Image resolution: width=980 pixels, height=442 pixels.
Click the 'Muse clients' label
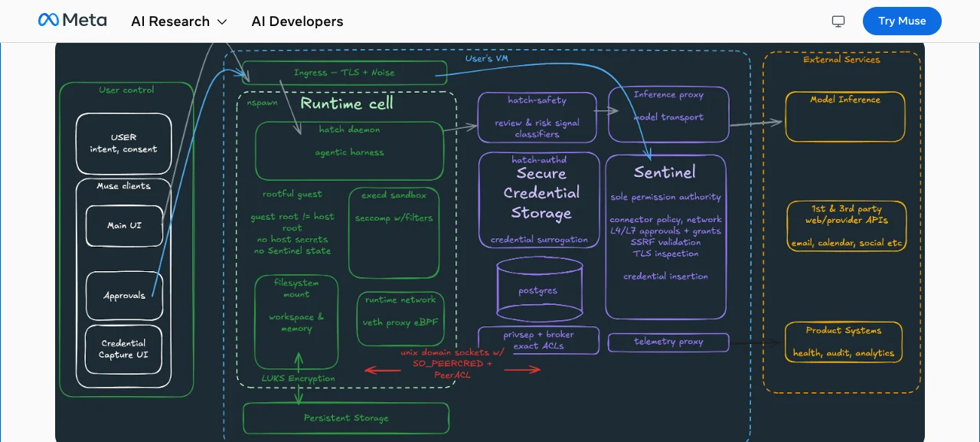(x=123, y=186)
